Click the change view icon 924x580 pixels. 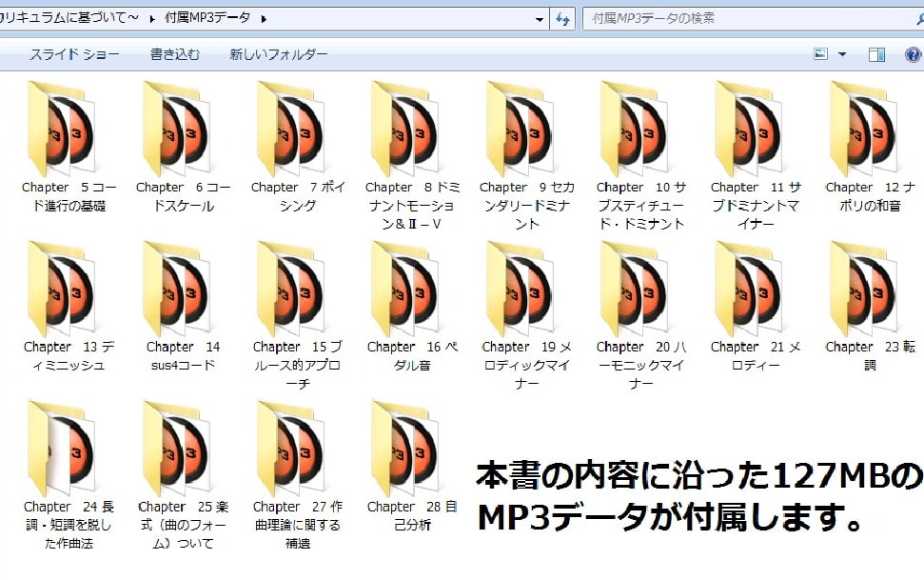[x=820, y=54]
